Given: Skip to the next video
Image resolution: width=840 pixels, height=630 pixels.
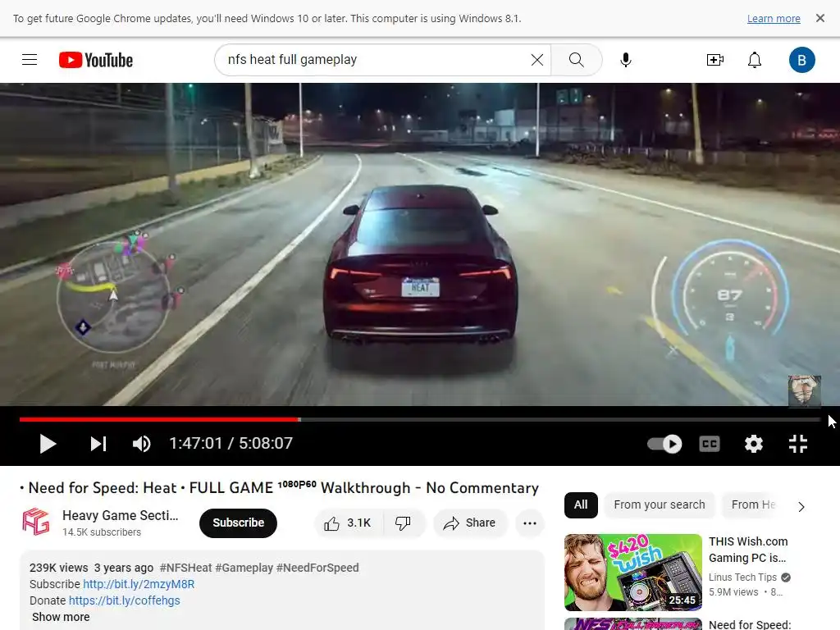Looking at the screenshot, I should click(98, 444).
